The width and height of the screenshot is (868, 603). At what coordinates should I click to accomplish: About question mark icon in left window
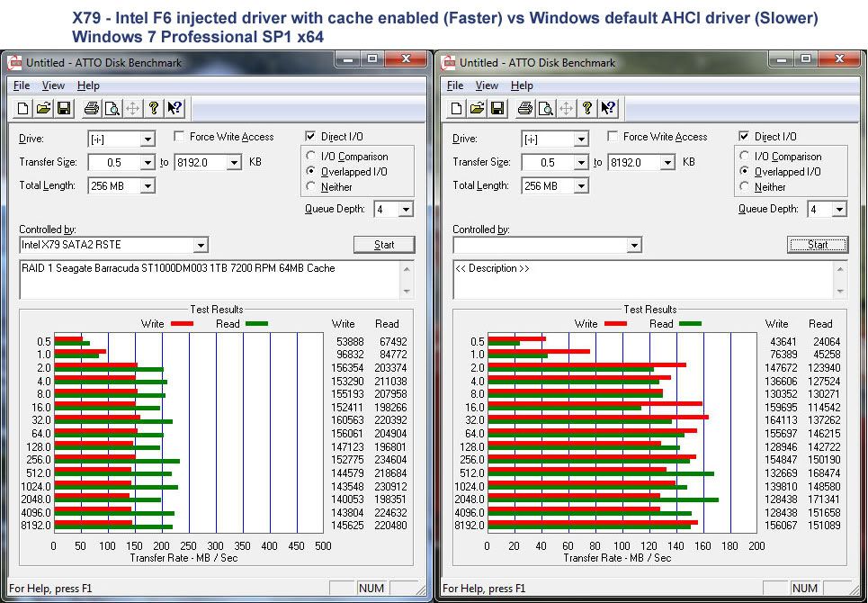(154, 108)
